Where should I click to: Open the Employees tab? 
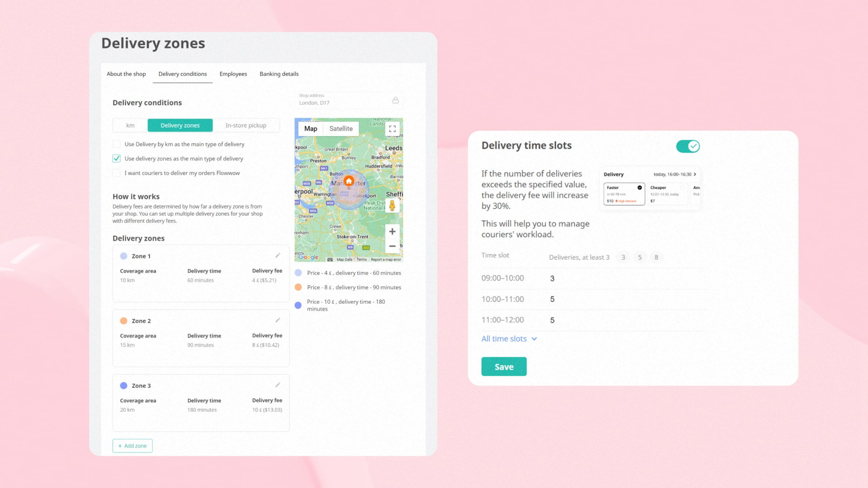(x=233, y=74)
